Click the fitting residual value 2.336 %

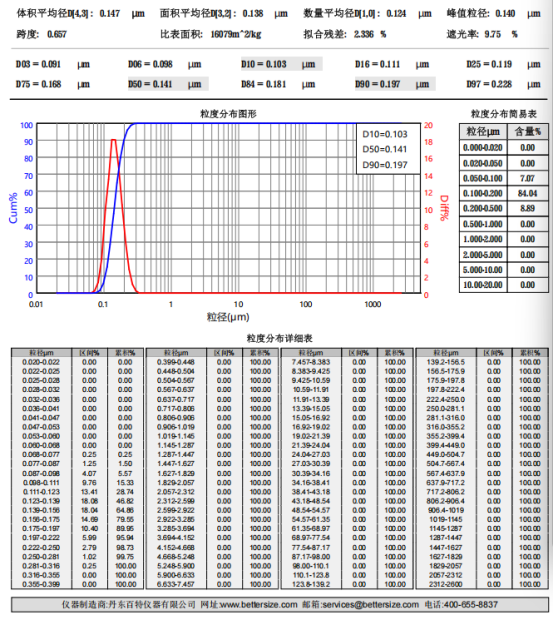tap(370, 34)
